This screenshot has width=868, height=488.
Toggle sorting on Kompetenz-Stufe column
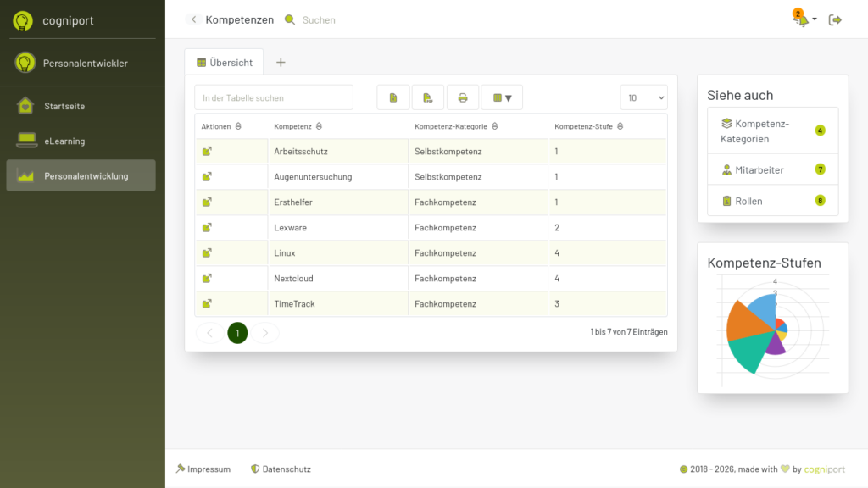(x=620, y=127)
